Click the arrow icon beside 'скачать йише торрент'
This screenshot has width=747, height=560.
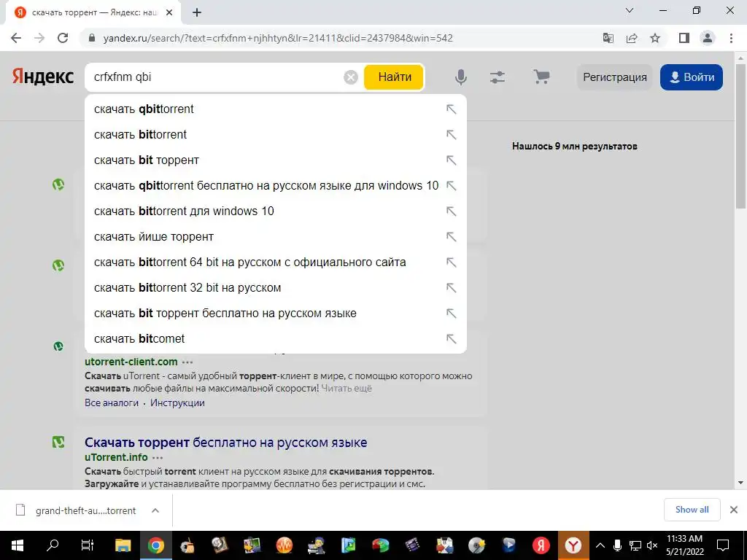click(451, 237)
